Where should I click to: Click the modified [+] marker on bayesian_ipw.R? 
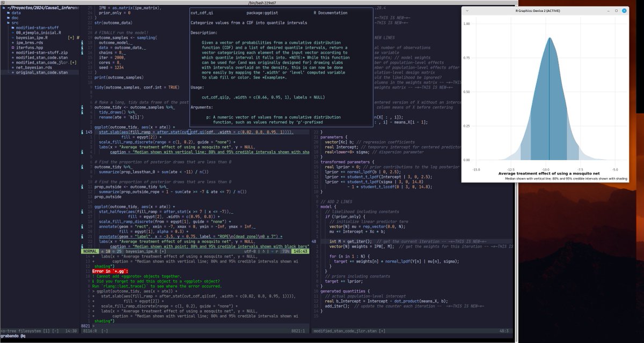71,38
